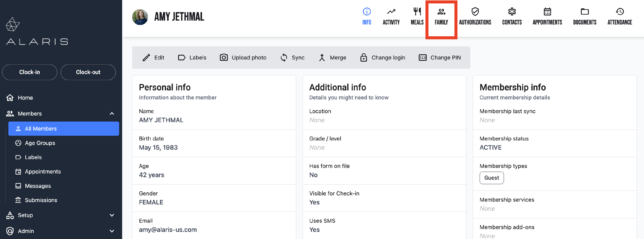The width and height of the screenshot is (644, 239).
Task: Expand the Setup sidebar section
Action: coord(112,215)
